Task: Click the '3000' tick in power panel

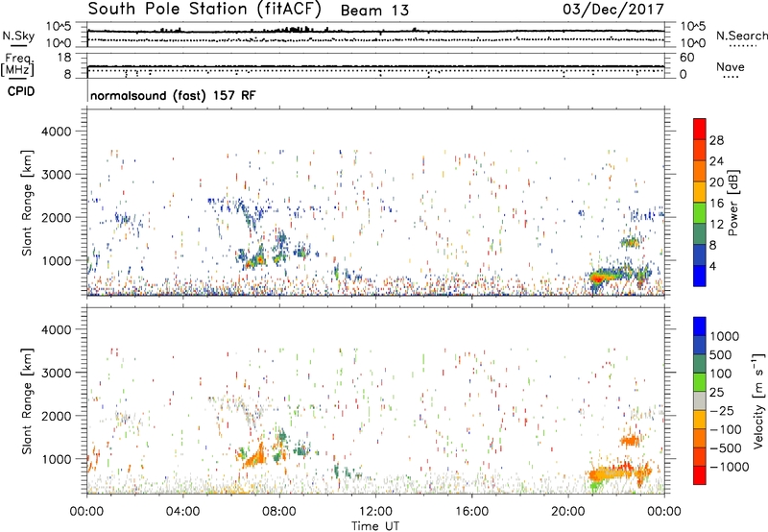Action: point(57,175)
